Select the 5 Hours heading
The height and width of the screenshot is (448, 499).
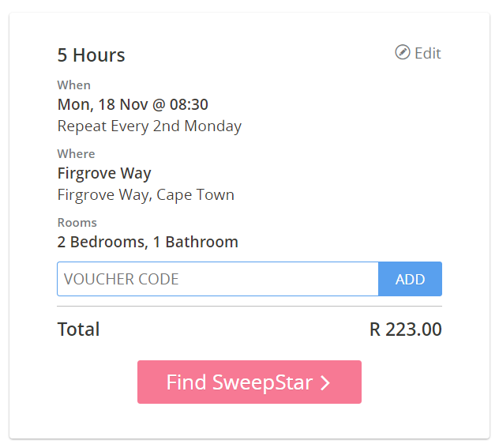(x=91, y=55)
